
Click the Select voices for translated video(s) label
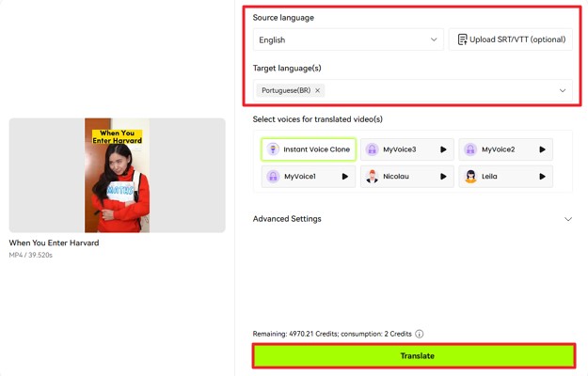[x=318, y=119]
